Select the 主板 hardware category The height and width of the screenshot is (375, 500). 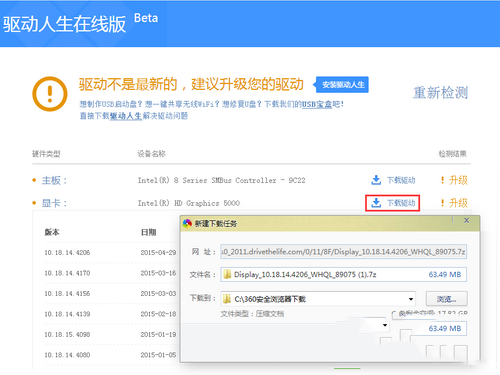[54, 180]
